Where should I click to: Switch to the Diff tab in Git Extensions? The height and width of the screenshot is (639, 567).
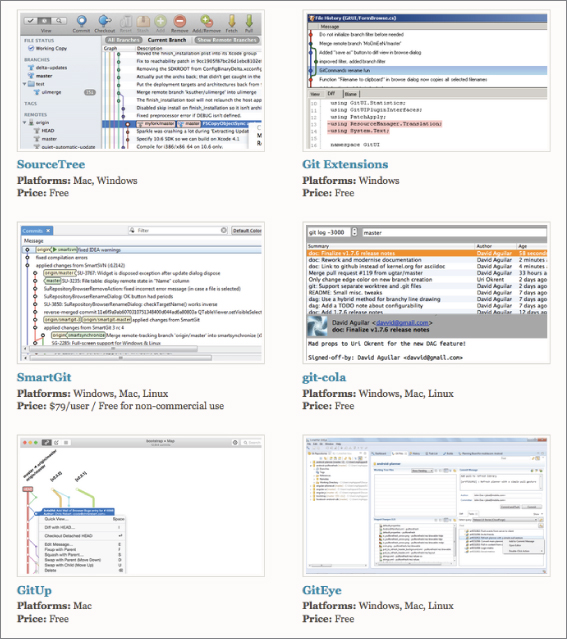point(331,94)
